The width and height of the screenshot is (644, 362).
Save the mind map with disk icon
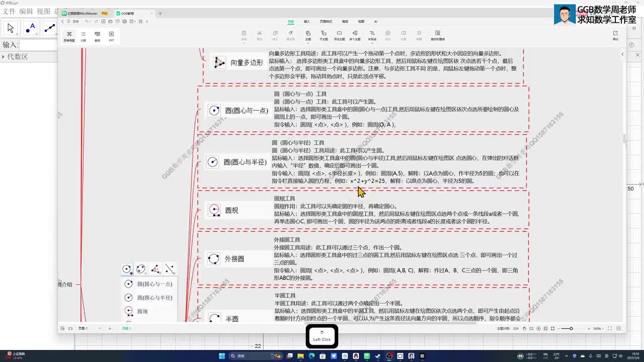point(117,22)
